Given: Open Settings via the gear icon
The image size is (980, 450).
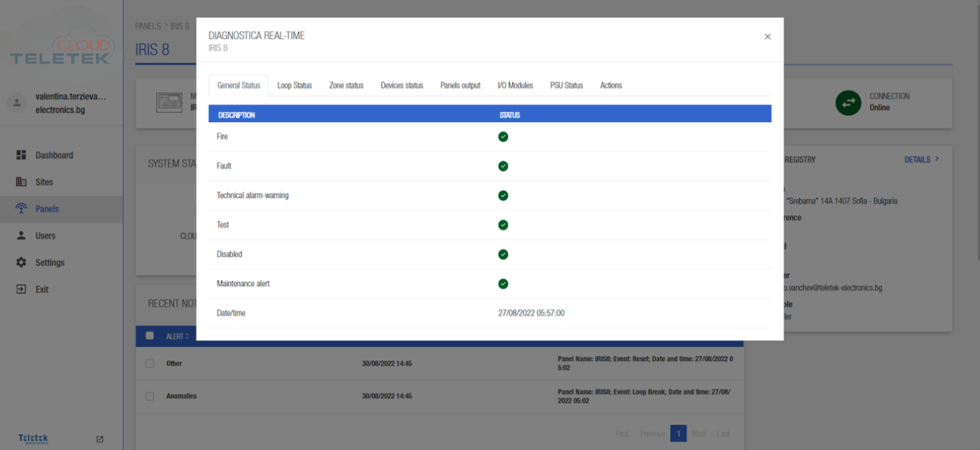Looking at the screenshot, I should point(21,262).
